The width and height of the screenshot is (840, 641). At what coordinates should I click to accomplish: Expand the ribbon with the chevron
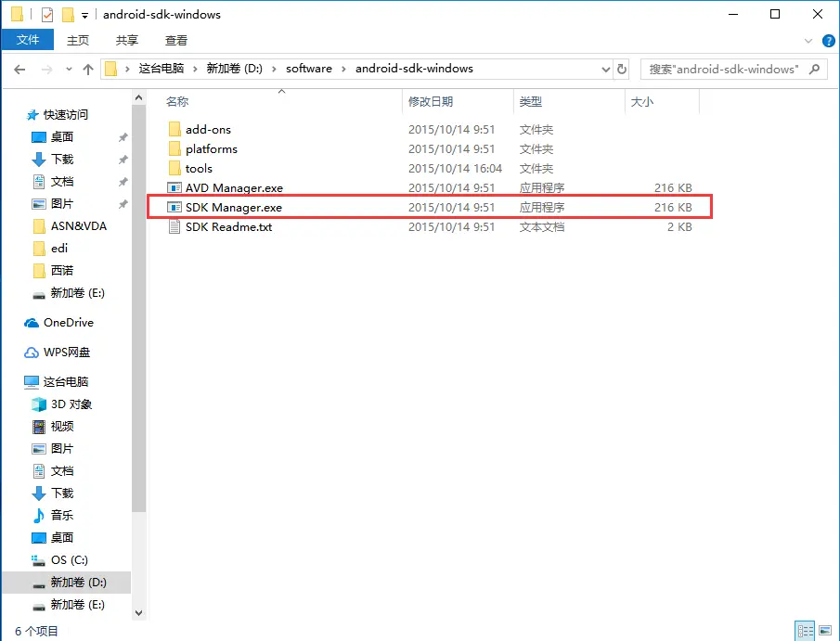point(808,41)
